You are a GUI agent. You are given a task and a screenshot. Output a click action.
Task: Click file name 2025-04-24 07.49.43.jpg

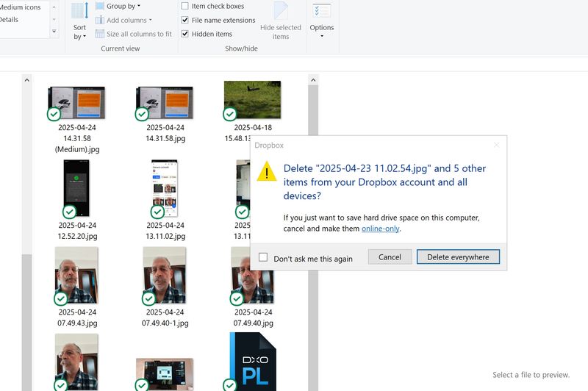[x=77, y=318]
